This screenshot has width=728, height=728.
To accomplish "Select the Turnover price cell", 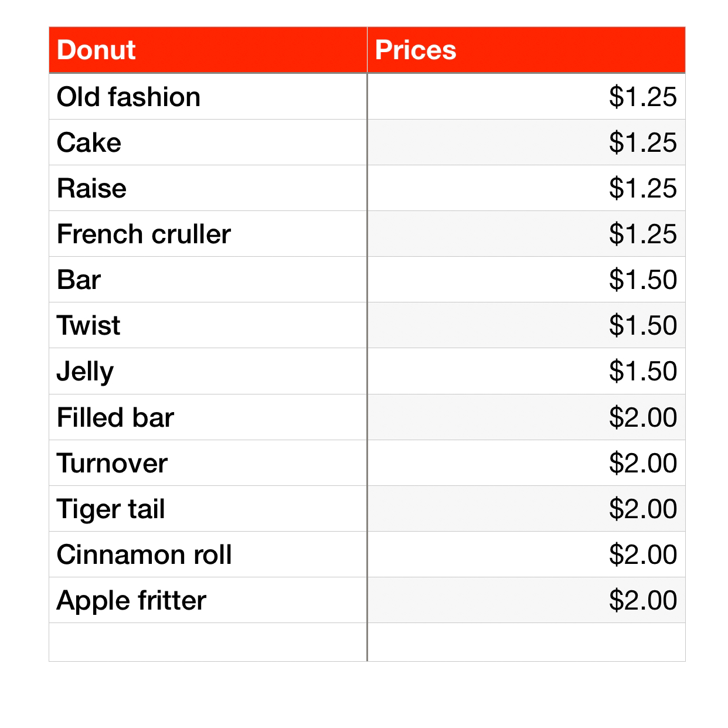I will (526, 463).
